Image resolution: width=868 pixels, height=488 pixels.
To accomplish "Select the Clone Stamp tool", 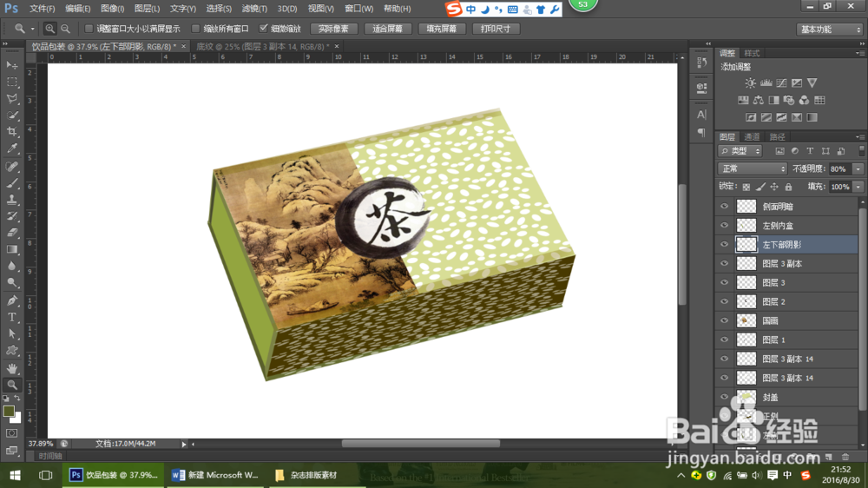I will click(11, 200).
